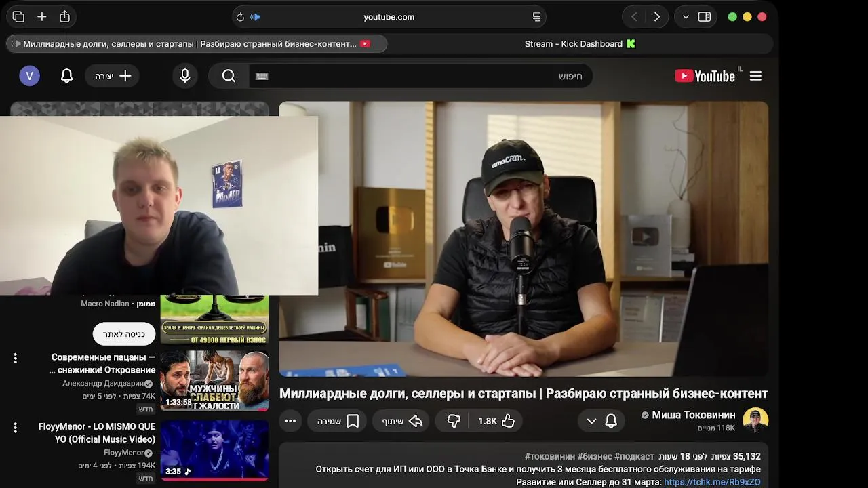
Task: Switch to Stream - Kick Dashboard tab
Action: [x=580, y=44]
